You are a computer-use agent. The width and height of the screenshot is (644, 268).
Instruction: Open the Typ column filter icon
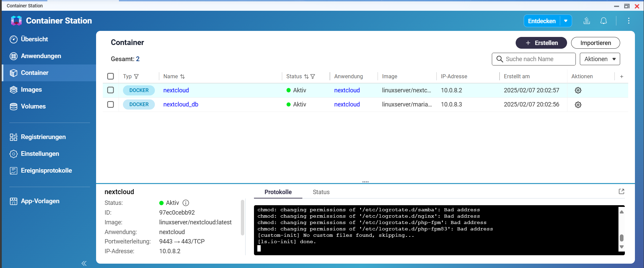136,77
